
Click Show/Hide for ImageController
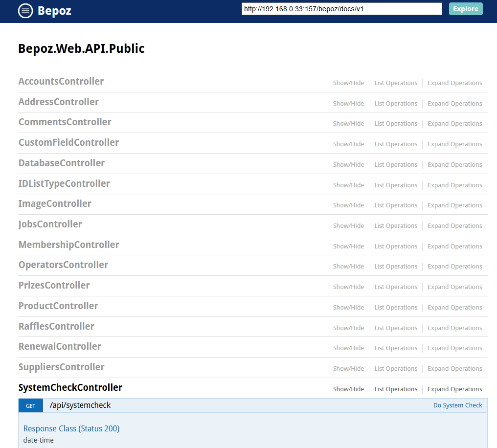coord(348,205)
